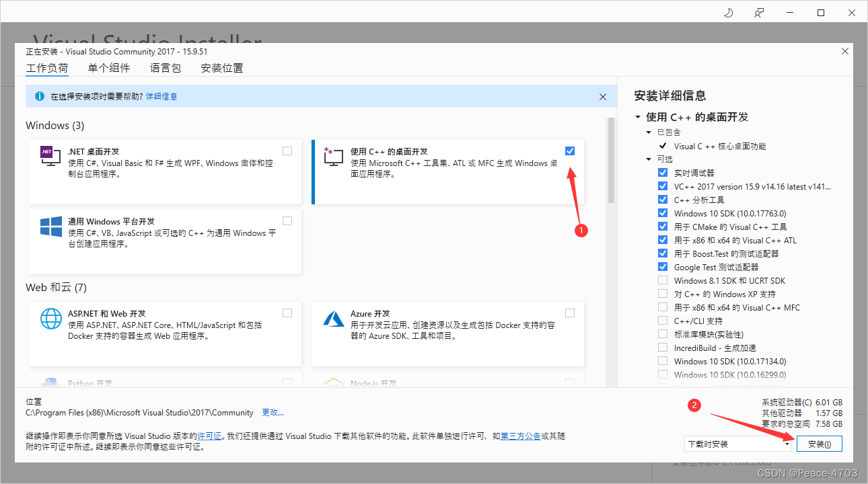
Task: Collapse the 已包含 included components group
Action: click(x=649, y=132)
